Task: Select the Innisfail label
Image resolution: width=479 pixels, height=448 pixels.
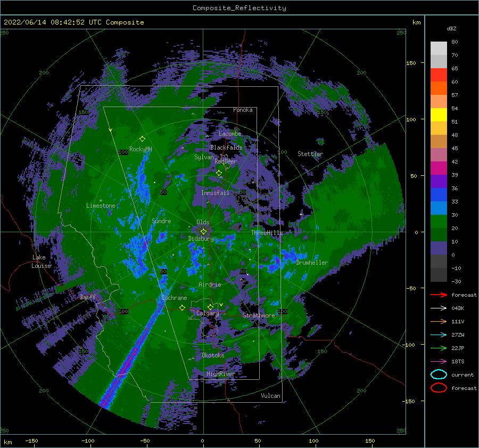Action: point(215,193)
